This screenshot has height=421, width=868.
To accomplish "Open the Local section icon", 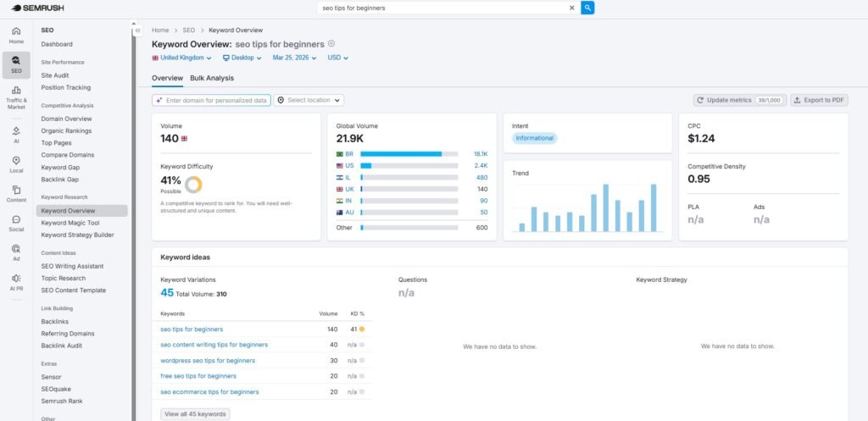I will coord(16,164).
